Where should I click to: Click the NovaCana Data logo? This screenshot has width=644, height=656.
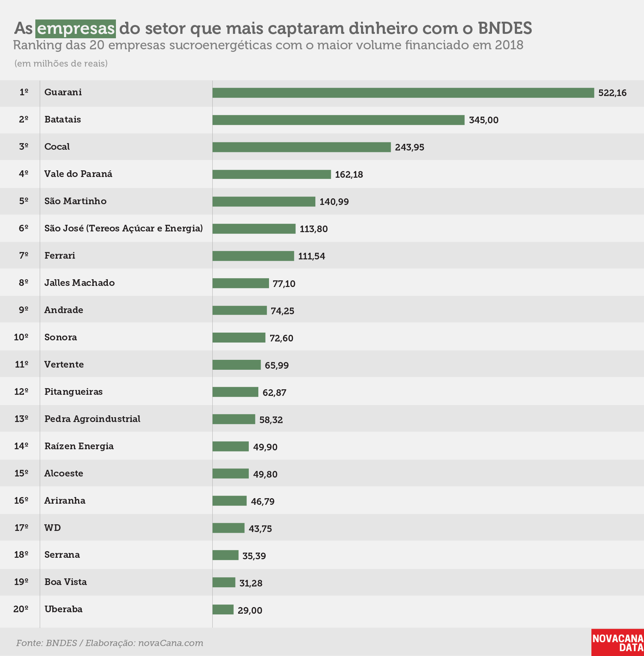pos(618,642)
